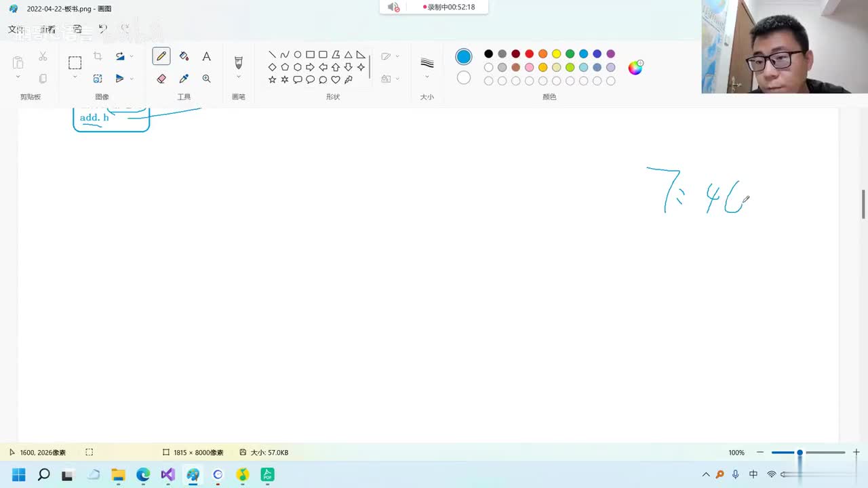
Task: Pick the Right arrow shape
Action: 310,67
